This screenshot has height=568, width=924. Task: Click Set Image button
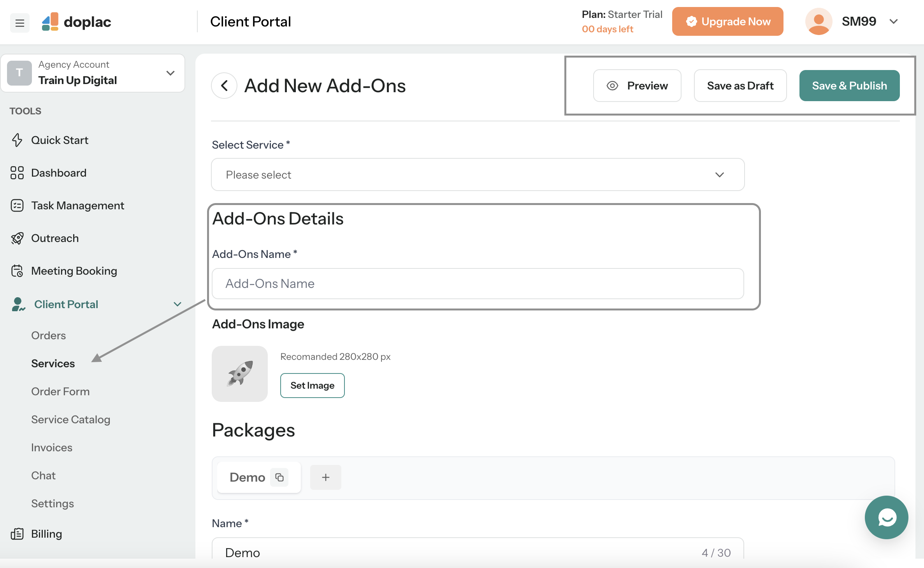point(312,386)
